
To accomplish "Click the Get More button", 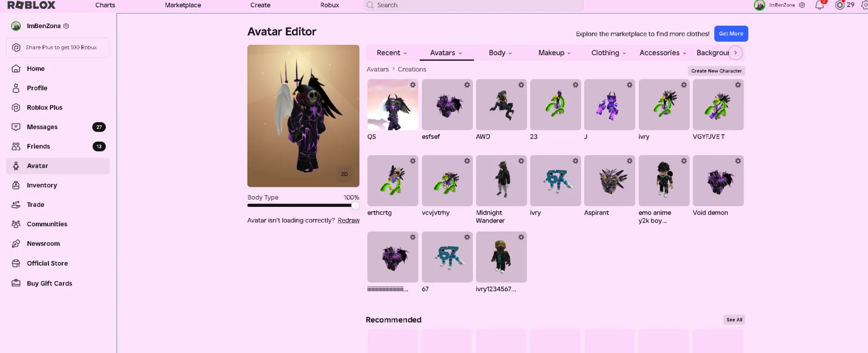I will pyautogui.click(x=731, y=33).
